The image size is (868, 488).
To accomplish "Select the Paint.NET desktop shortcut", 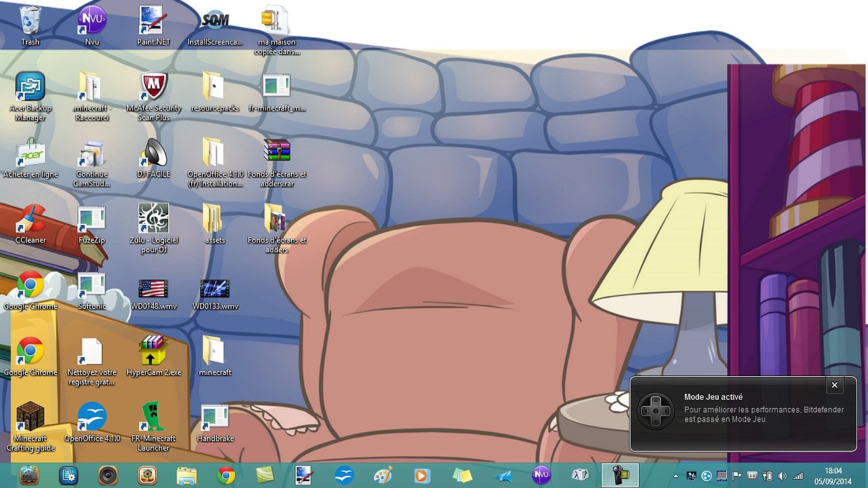I will 154,26.
